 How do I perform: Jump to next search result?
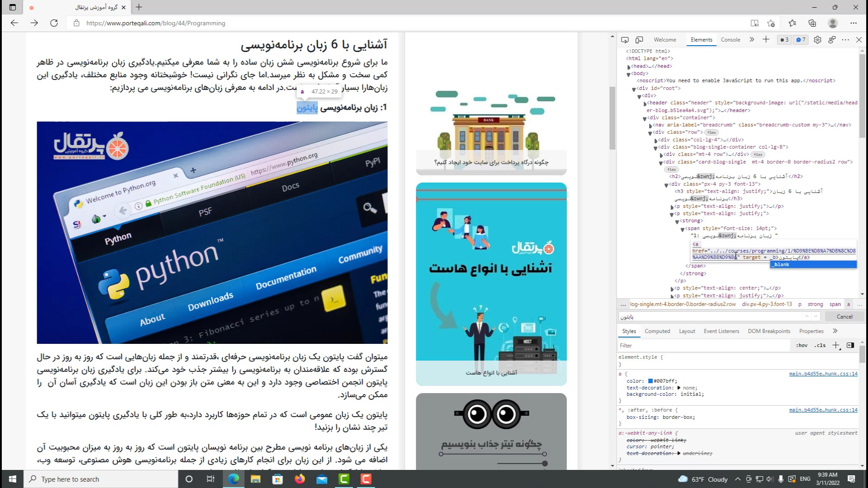[x=816, y=316]
